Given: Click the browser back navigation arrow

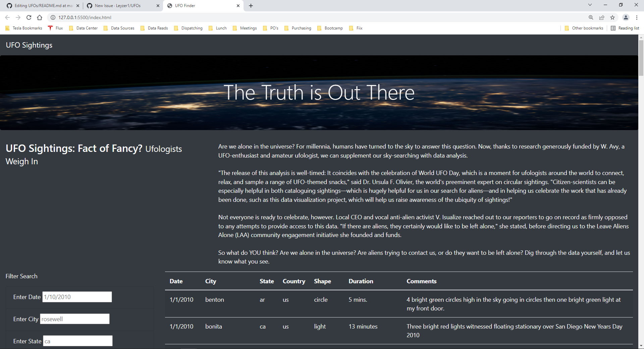Looking at the screenshot, I should [x=7, y=17].
